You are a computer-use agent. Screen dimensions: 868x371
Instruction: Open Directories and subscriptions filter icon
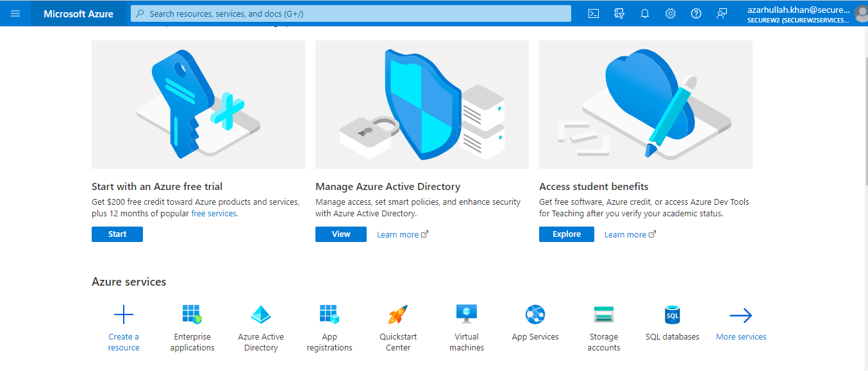[619, 13]
